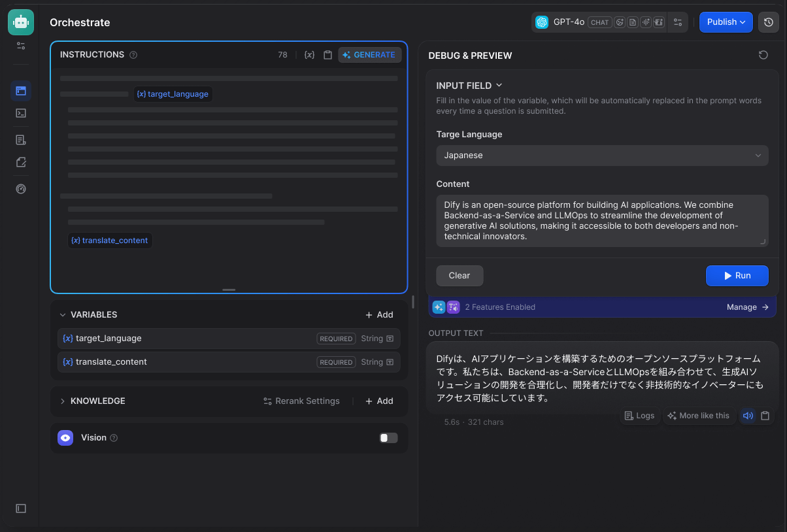787x532 pixels.
Task: Click the translate_content variable chip in instructions
Action: click(110, 241)
